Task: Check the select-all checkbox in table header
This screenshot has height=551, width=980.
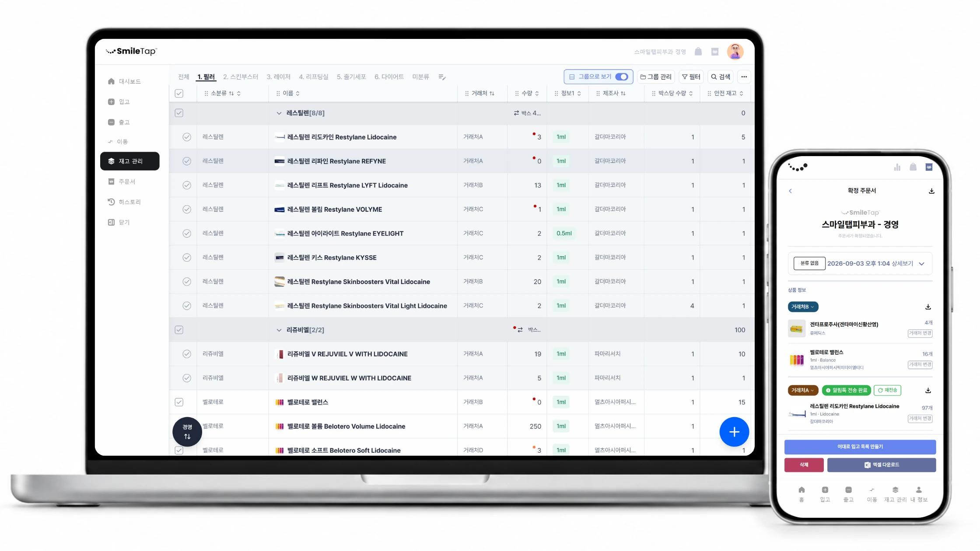Action: (179, 94)
